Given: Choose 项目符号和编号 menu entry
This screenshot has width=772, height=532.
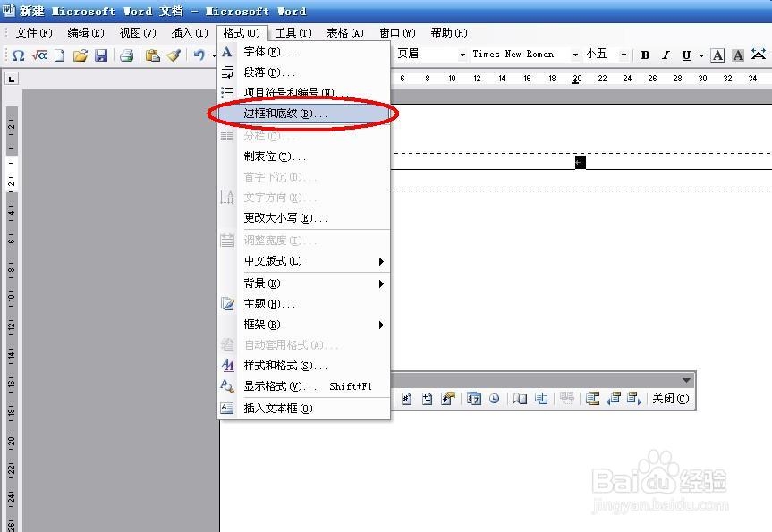Looking at the screenshot, I should pos(304,92).
